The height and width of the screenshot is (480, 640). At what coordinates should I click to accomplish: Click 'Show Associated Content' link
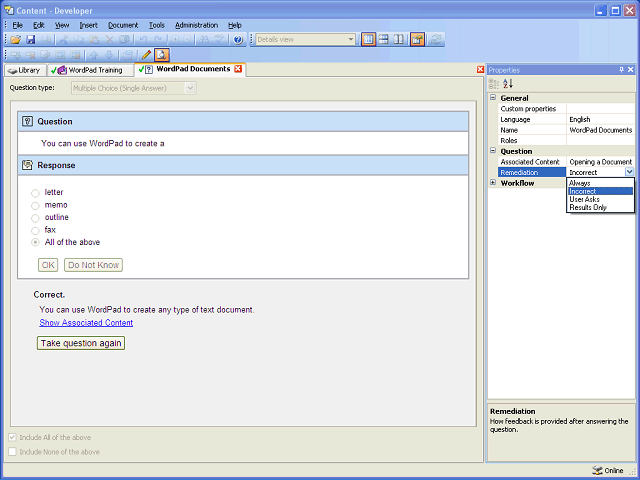pos(86,322)
